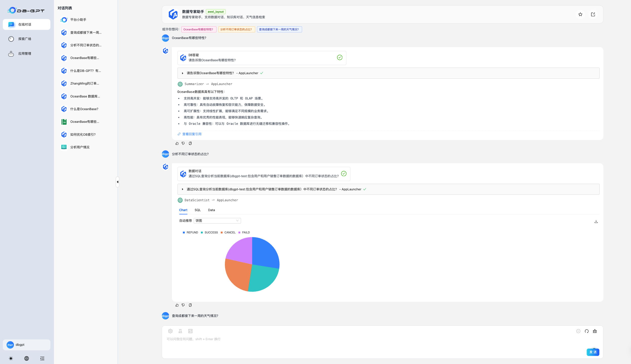Image resolution: width=631 pixels, height=364 pixels.
Task: Download the pie chart image
Action: [596, 221]
